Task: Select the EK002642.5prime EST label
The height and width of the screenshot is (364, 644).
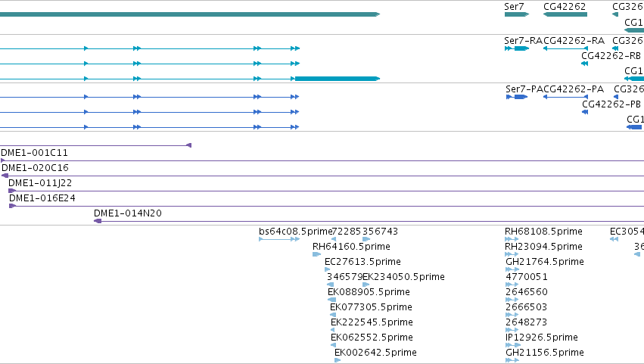Action: coord(375,353)
